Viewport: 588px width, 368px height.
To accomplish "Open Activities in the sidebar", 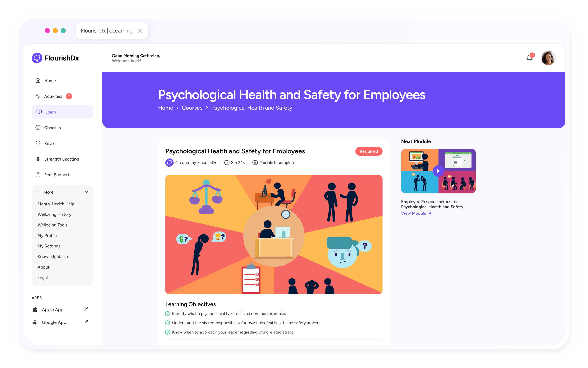I will [x=53, y=96].
